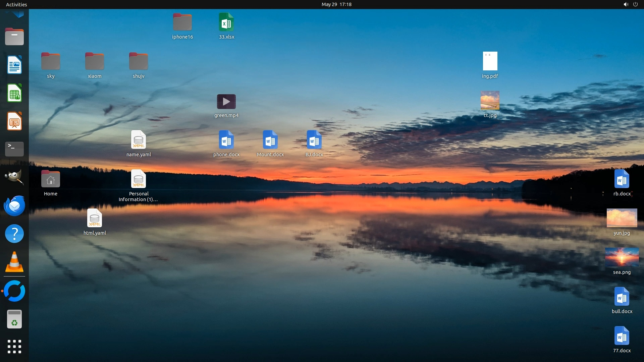Show Applications grid button

14,347
